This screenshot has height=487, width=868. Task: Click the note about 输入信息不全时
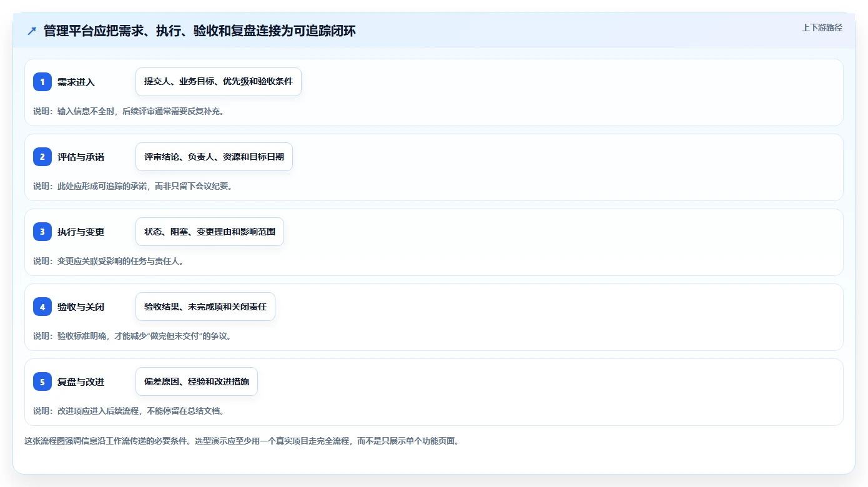[x=129, y=111]
